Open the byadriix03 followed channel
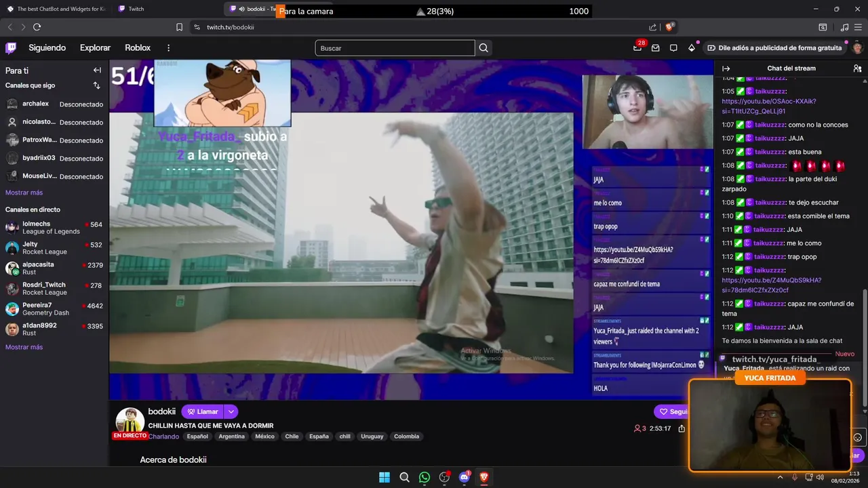Viewport: 868px width, 488px height. click(x=54, y=158)
